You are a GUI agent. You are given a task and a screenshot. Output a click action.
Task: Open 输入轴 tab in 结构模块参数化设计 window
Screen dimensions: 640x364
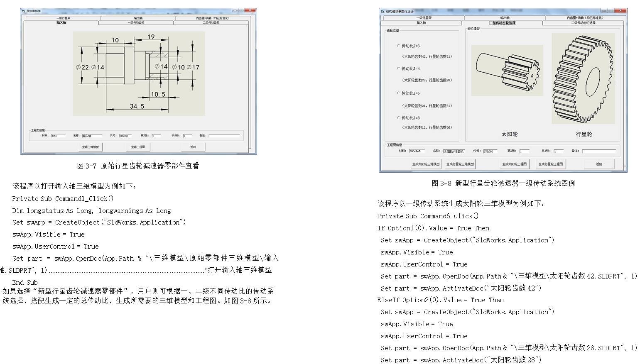point(422,23)
